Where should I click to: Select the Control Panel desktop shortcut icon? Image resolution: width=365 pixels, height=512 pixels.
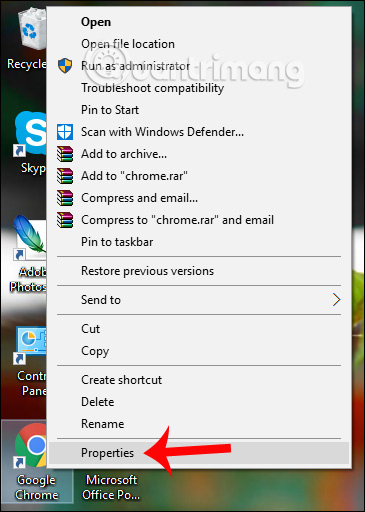coord(31,345)
